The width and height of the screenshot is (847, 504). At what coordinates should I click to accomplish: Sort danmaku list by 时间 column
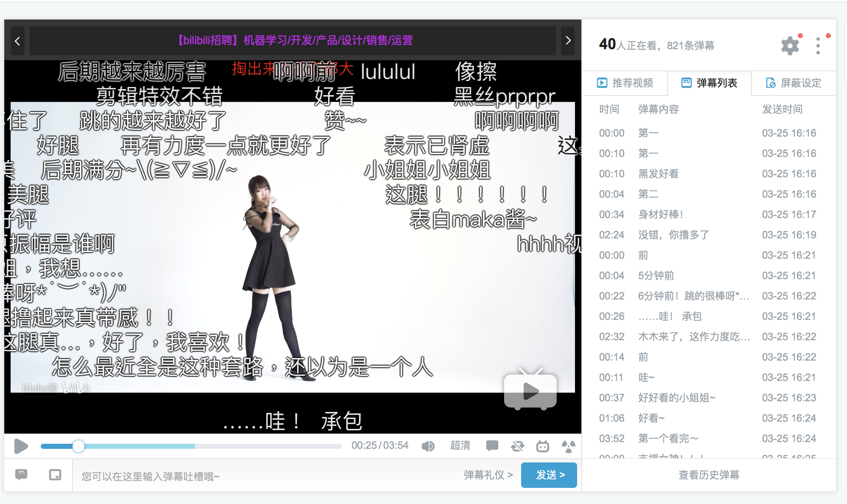click(609, 109)
